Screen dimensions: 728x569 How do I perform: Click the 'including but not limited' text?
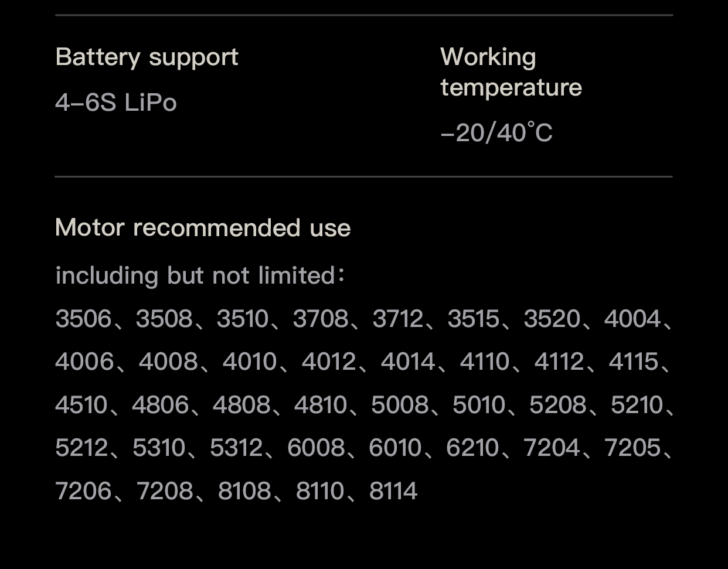point(195,275)
